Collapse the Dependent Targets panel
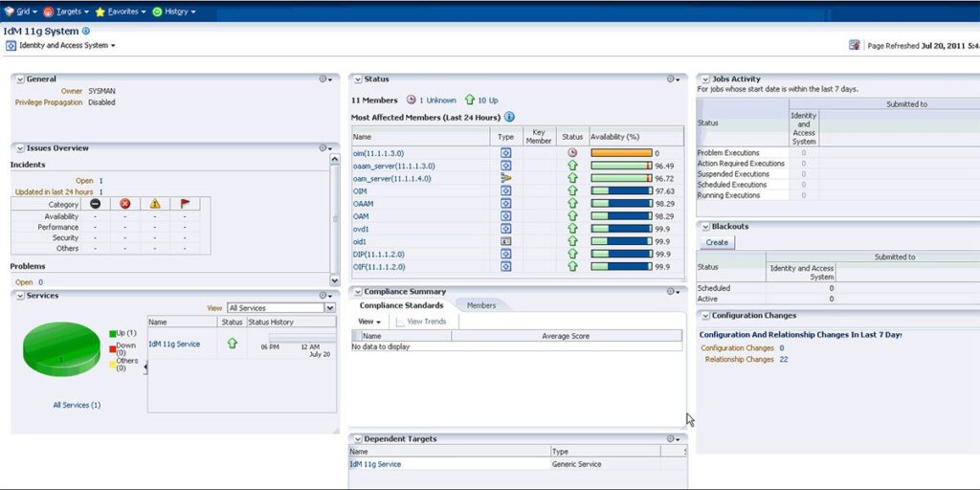This screenshot has width=980, height=490. [358, 439]
